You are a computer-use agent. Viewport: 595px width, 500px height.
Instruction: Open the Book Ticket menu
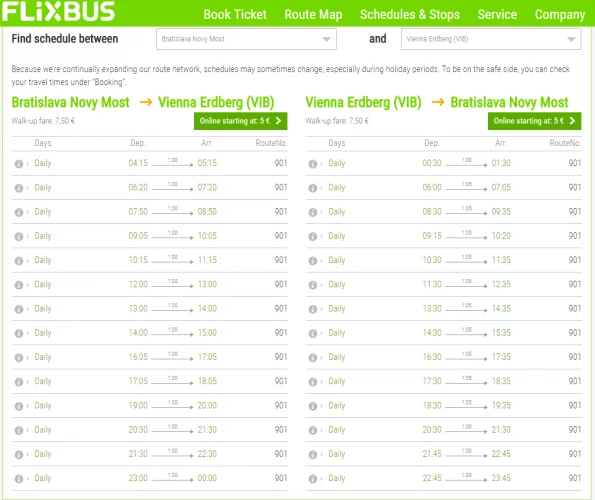point(235,14)
